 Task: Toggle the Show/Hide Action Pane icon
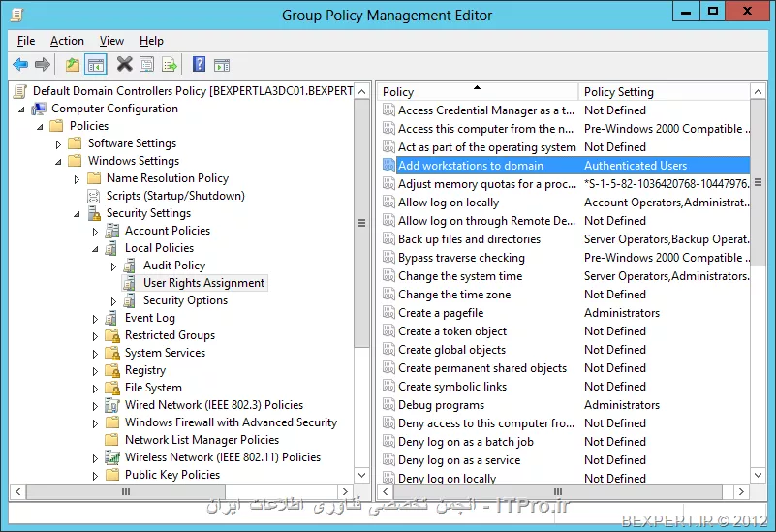(x=221, y=65)
